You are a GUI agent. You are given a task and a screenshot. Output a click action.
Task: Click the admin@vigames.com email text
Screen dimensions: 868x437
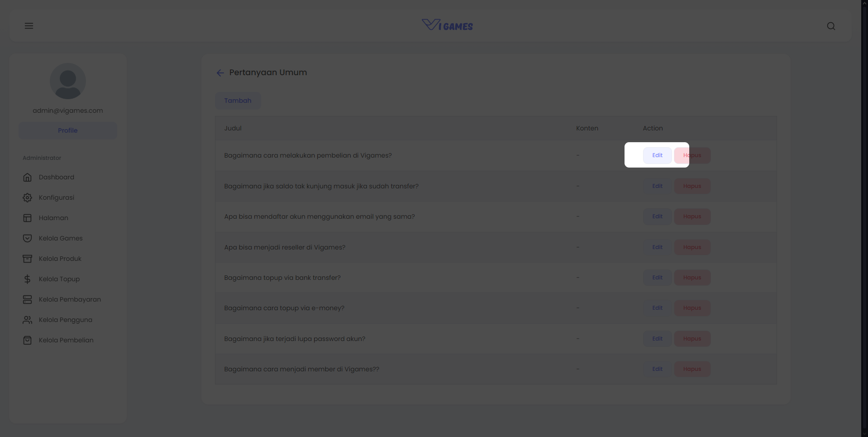tap(68, 110)
